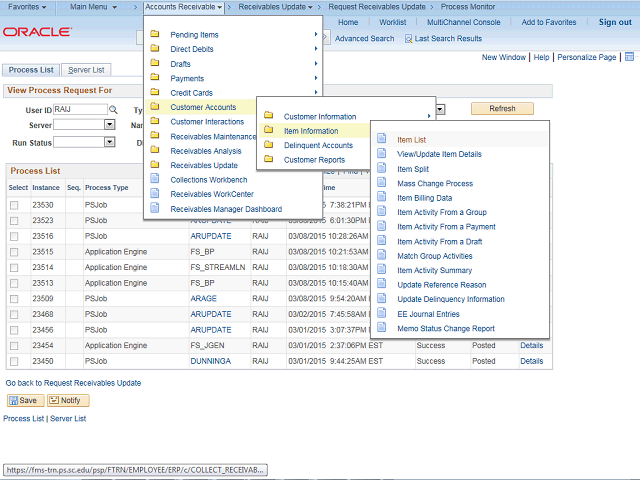Viewport: 640px width, 480px height.
Task: Click the Memo Status Change Report icon
Action: (382, 328)
